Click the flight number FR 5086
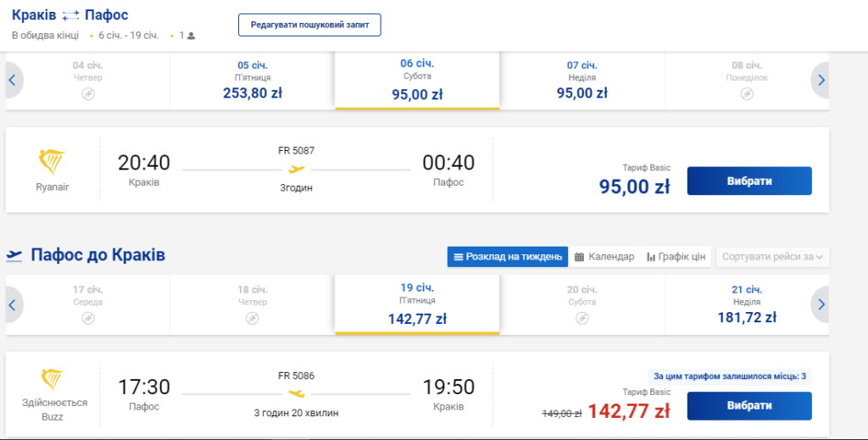Screen dimensions: 868x440 (296, 376)
